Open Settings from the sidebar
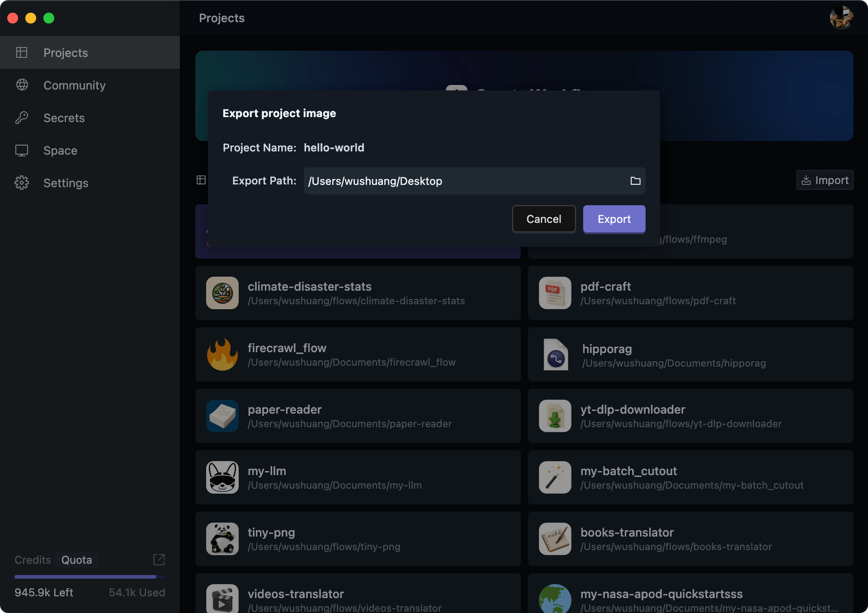Viewport: 868px width, 613px height. [66, 183]
